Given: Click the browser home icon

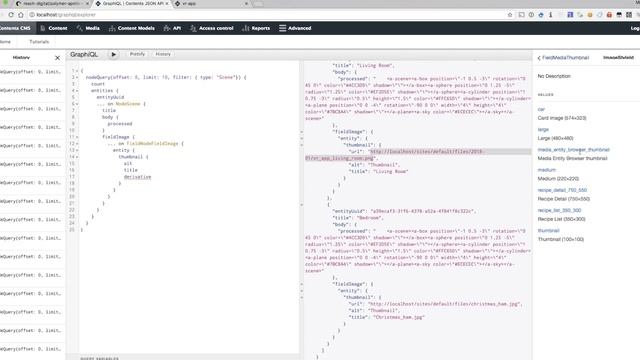Looking at the screenshot, I should [20, 15].
